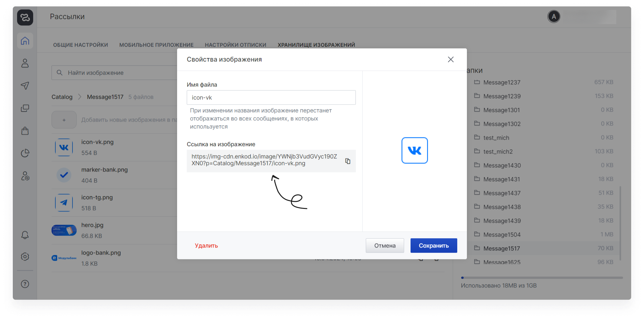
Task: Open the person profile icon in sidebar
Action: click(x=25, y=63)
